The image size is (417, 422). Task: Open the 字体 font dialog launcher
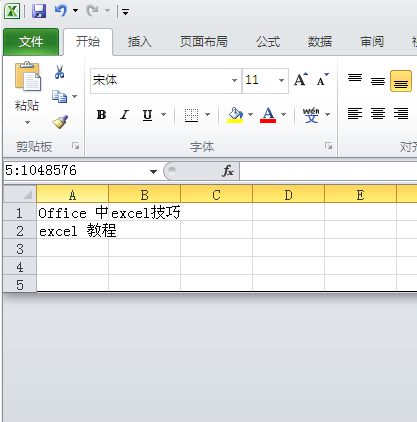(329, 146)
